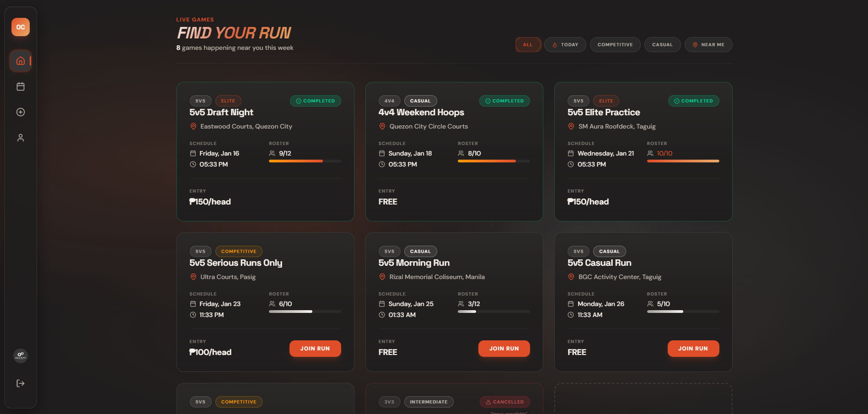Click calendar icon next to Wednesday, Jan 21

571,153
